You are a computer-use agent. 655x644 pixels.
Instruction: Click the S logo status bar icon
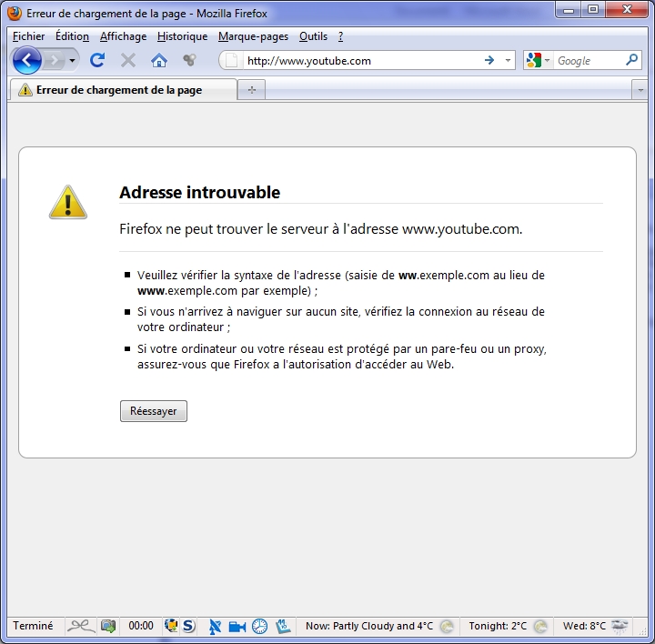(x=189, y=626)
